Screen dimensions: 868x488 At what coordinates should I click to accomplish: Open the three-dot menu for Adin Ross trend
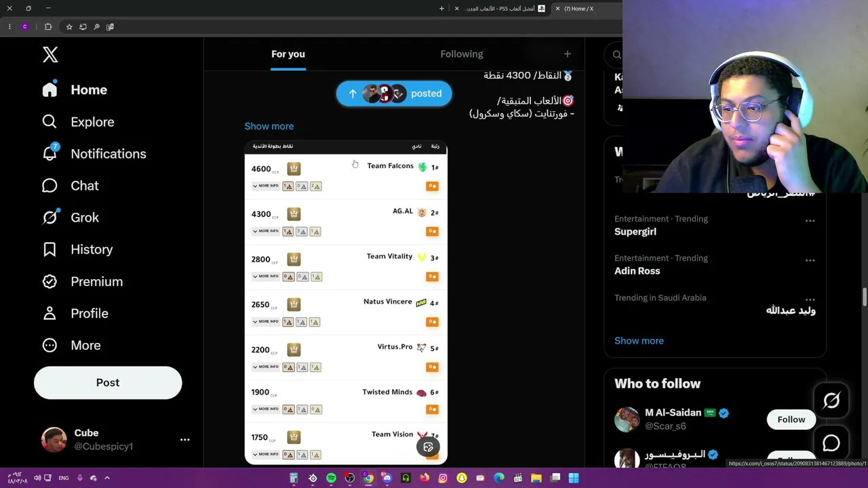(810, 260)
